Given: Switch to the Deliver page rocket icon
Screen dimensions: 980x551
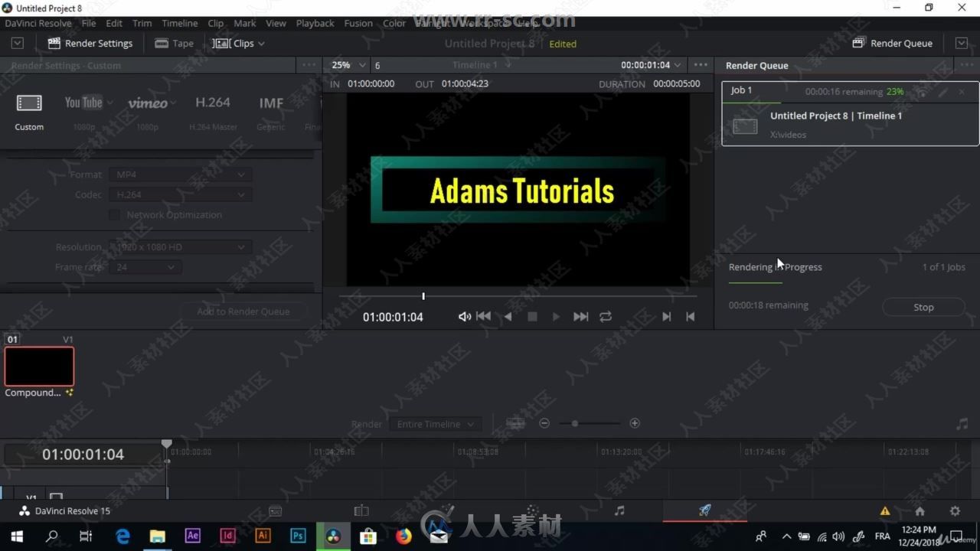Looking at the screenshot, I should point(705,511).
